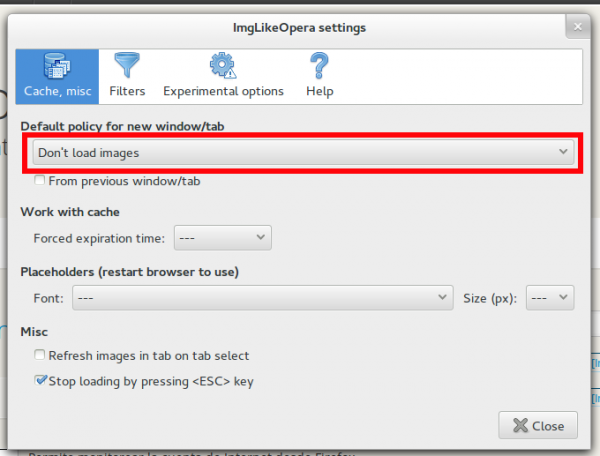Screen dimensions: 600x456
Task: Open the placeholder Font dropdown
Action: click(x=262, y=297)
